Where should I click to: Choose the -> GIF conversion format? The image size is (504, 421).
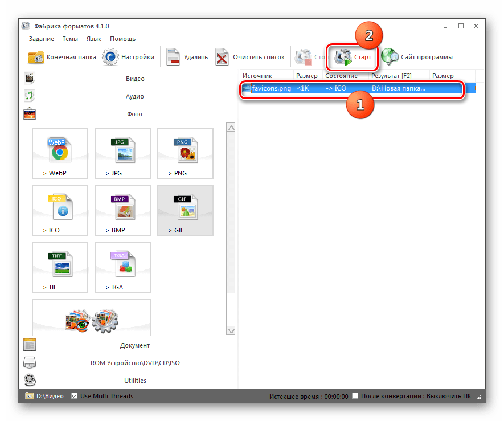(x=186, y=210)
